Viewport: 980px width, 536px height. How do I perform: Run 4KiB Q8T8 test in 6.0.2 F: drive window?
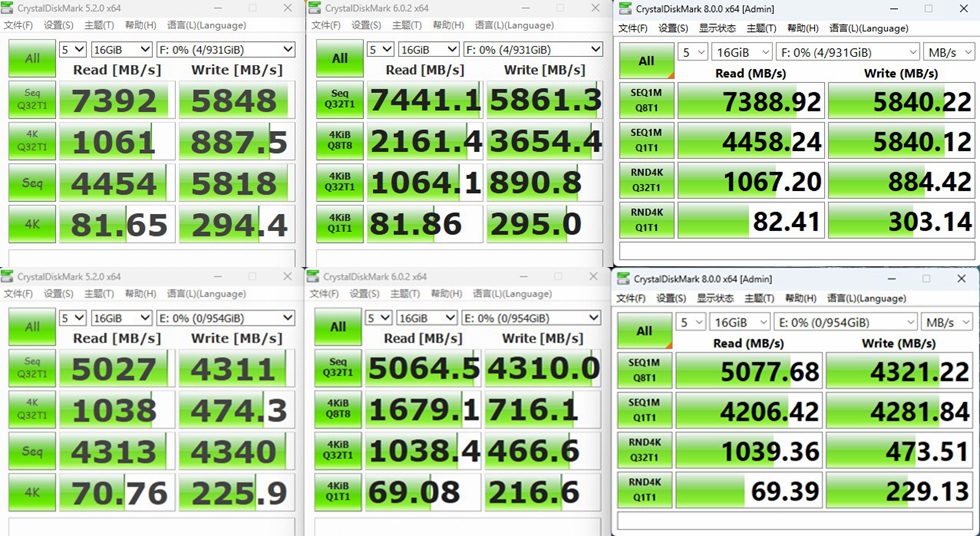click(339, 141)
